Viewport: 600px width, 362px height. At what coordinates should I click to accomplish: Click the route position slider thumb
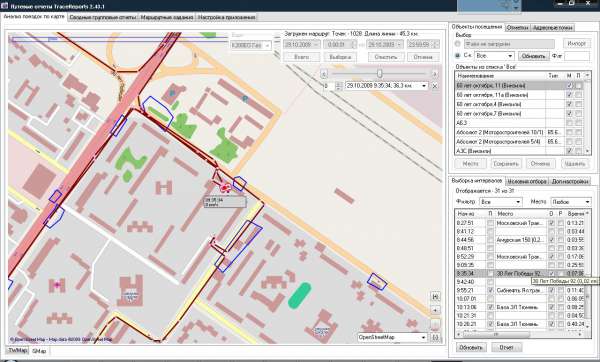pyautogui.click(x=379, y=73)
